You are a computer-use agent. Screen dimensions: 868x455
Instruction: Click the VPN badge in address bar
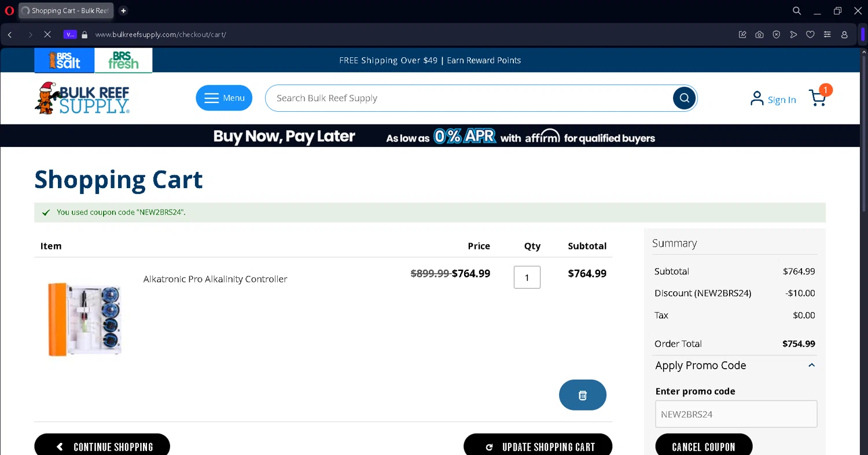tap(69, 35)
